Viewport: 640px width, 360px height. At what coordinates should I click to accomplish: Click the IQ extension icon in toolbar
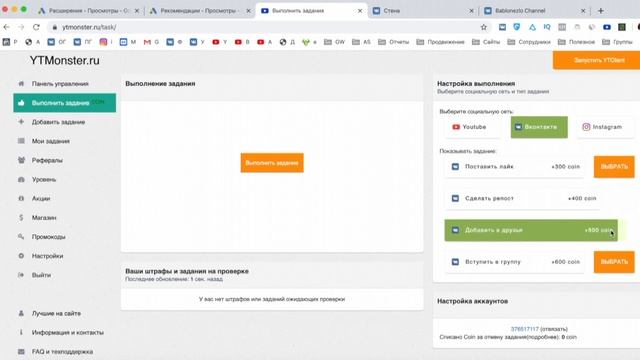tap(547, 27)
